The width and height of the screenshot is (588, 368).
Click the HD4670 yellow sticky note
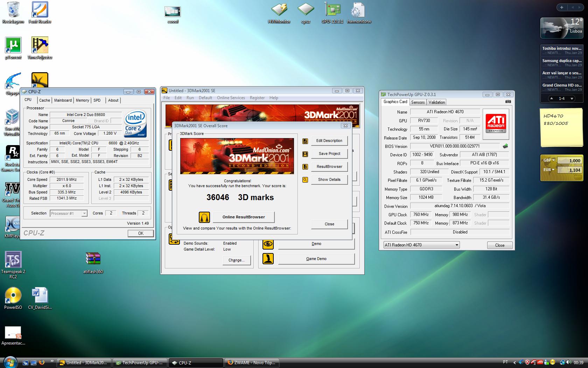click(561, 127)
